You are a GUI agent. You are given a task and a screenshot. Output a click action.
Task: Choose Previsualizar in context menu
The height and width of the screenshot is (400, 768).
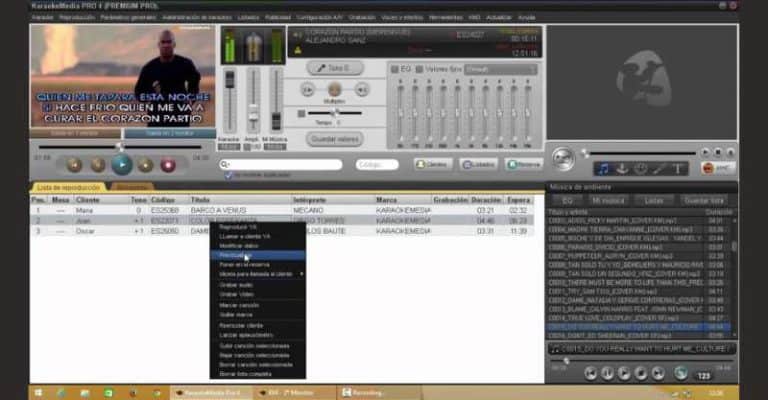[x=257, y=255]
